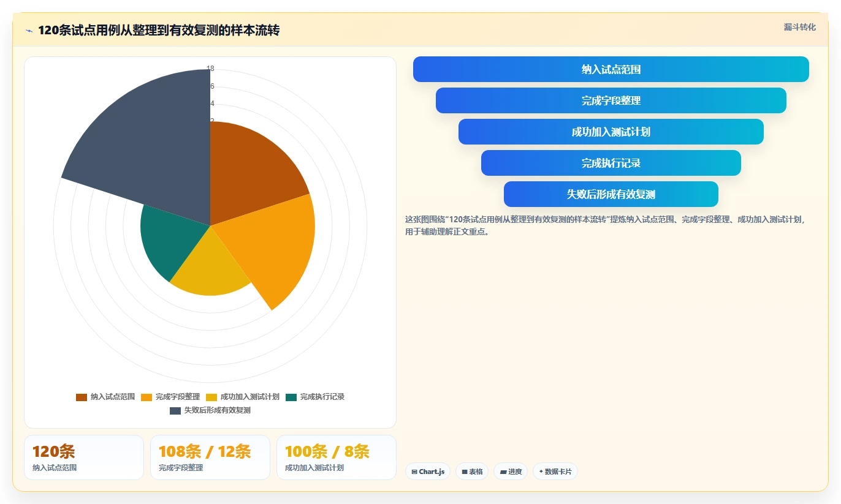Viewport: 841px width, 504px height.
Task: Click the 18 axis tick label
Action: (x=210, y=69)
